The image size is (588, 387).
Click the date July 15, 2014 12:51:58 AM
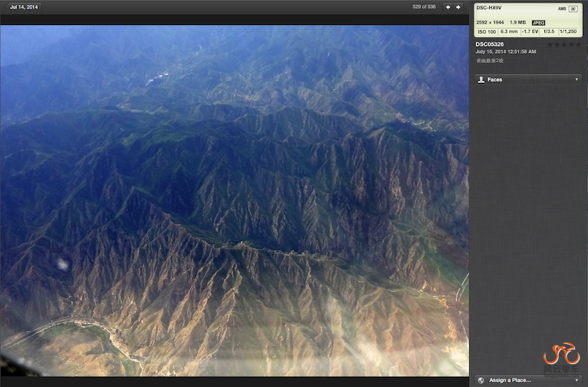[506, 52]
